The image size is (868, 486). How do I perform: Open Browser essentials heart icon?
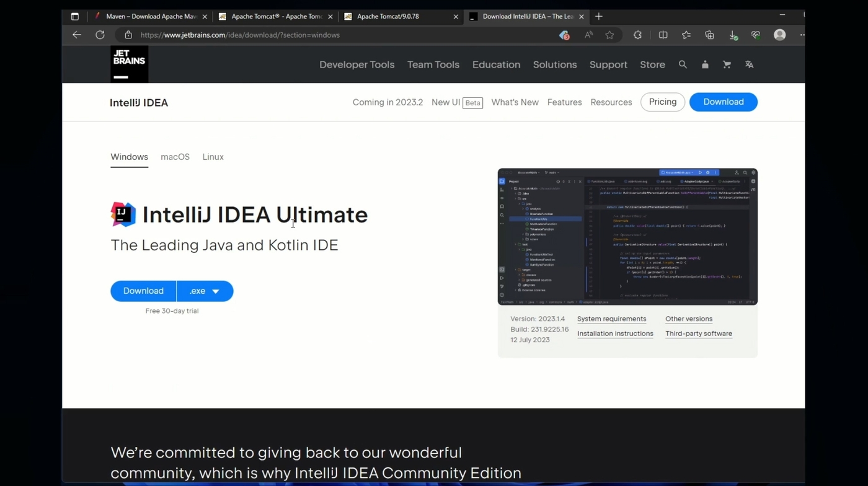[756, 35]
